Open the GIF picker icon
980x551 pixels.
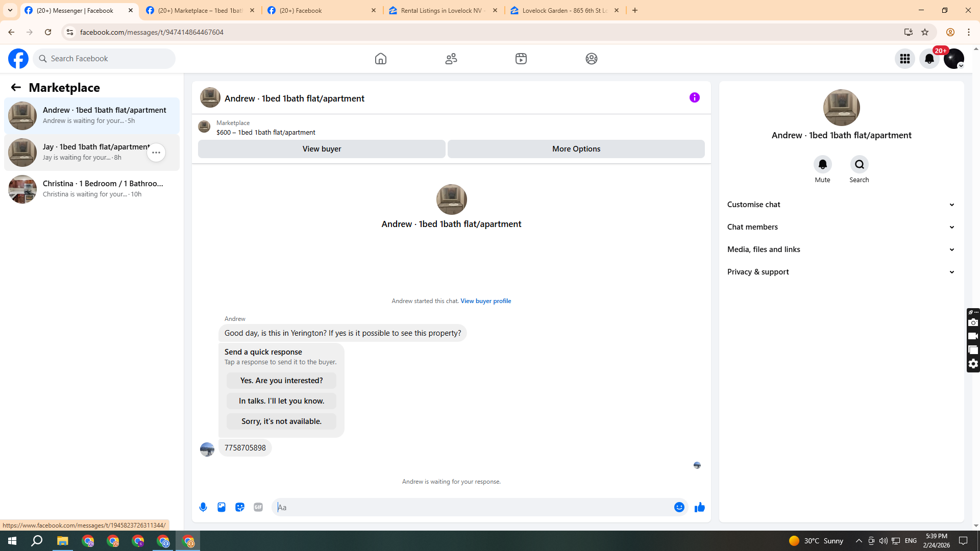pos(258,507)
